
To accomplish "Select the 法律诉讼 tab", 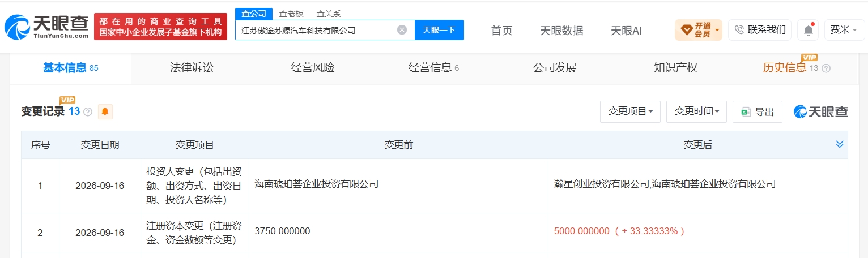I will (192, 68).
